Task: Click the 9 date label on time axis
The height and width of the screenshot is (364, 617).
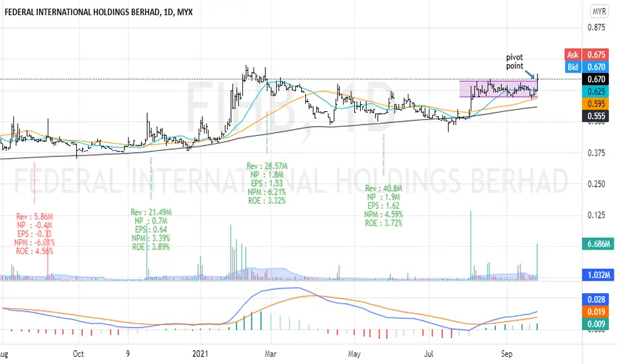Action: tap(128, 354)
